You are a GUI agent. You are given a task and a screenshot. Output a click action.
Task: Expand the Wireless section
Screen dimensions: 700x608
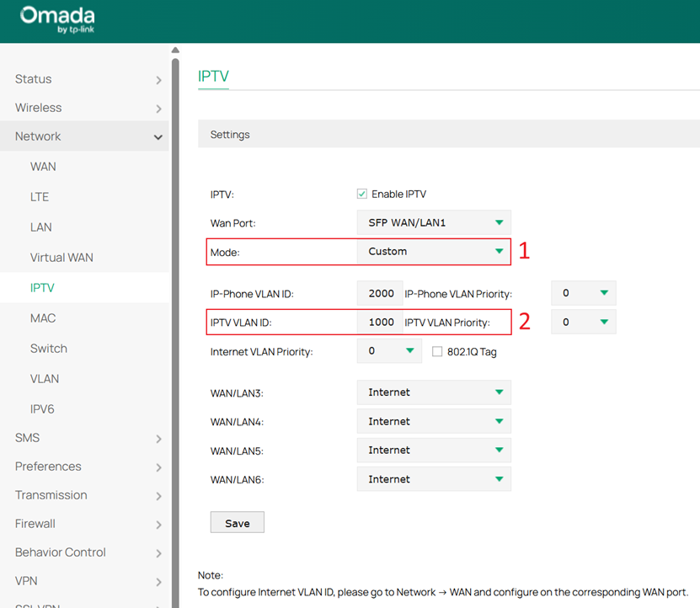tap(38, 108)
